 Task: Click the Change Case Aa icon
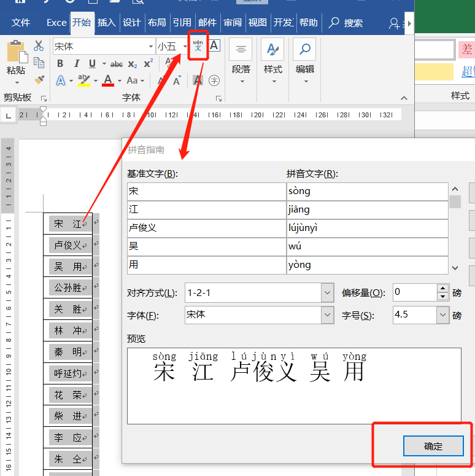click(x=132, y=80)
